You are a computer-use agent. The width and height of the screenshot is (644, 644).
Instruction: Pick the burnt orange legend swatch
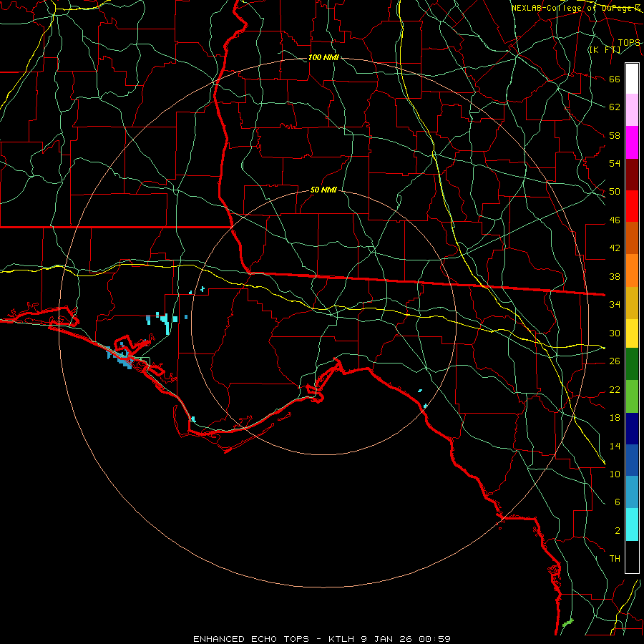pyautogui.click(x=632, y=238)
